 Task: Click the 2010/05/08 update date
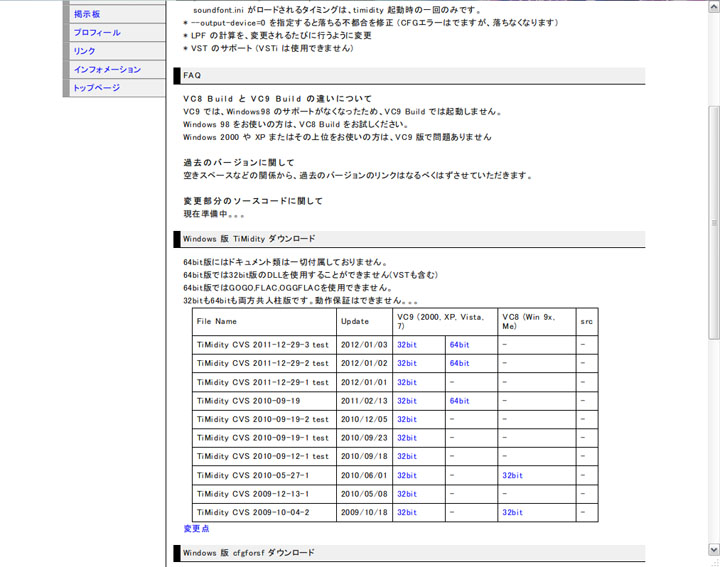364,494
